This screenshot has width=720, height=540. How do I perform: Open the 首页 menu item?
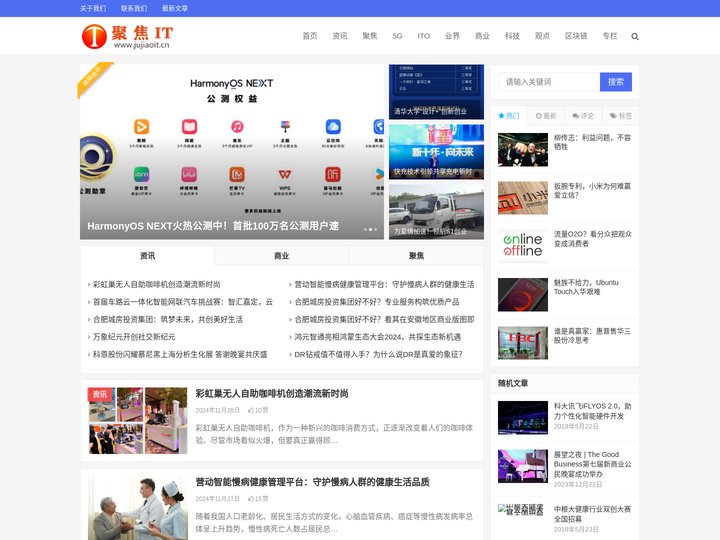click(309, 36)
